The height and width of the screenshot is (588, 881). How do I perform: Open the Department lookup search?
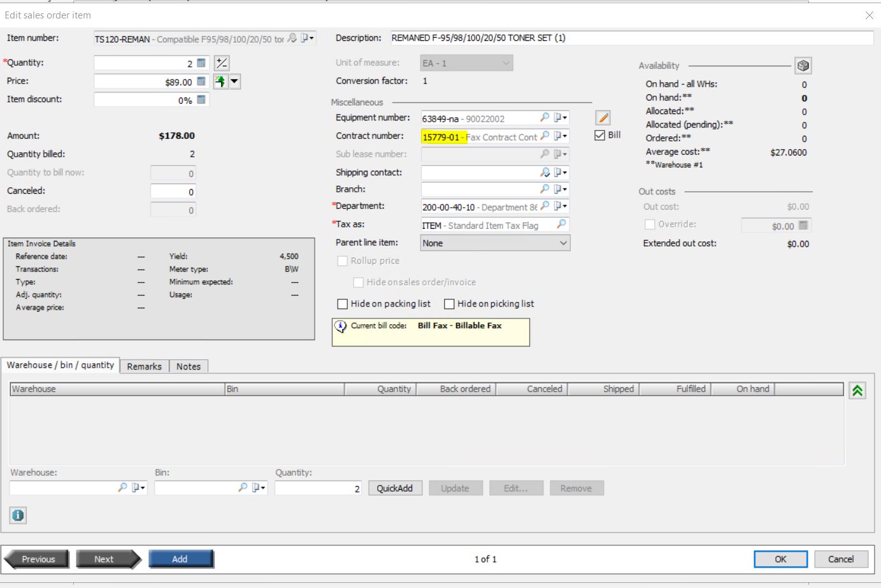tap(545, 206)
